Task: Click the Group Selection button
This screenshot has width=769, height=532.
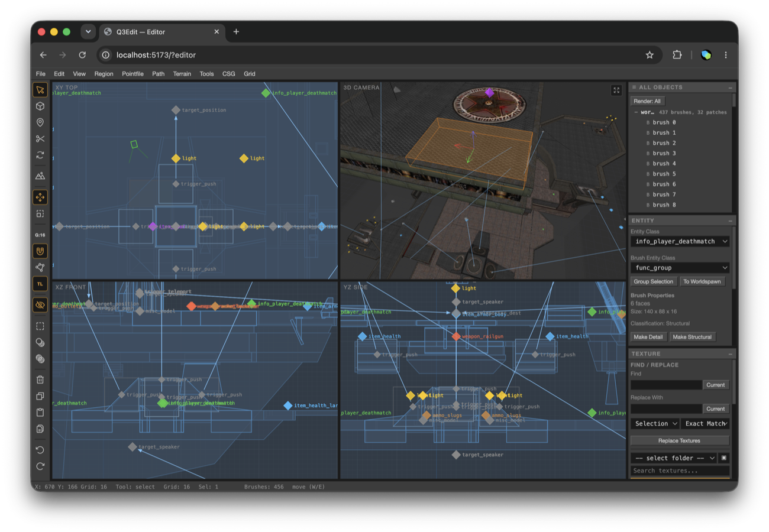Action: point(654,281)
